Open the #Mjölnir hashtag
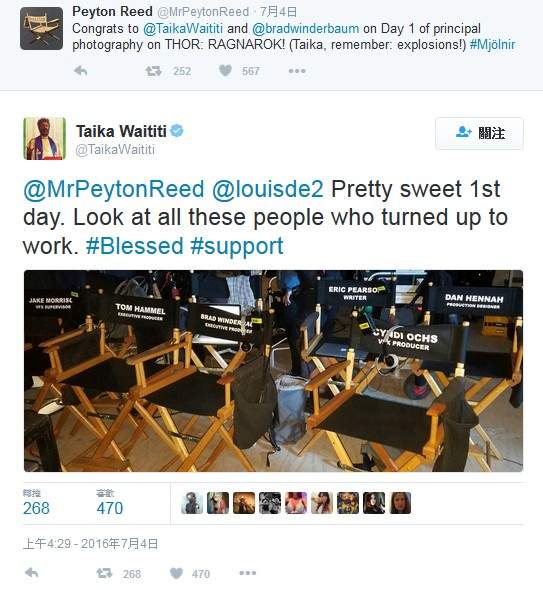543x590 pixels. 492,45
